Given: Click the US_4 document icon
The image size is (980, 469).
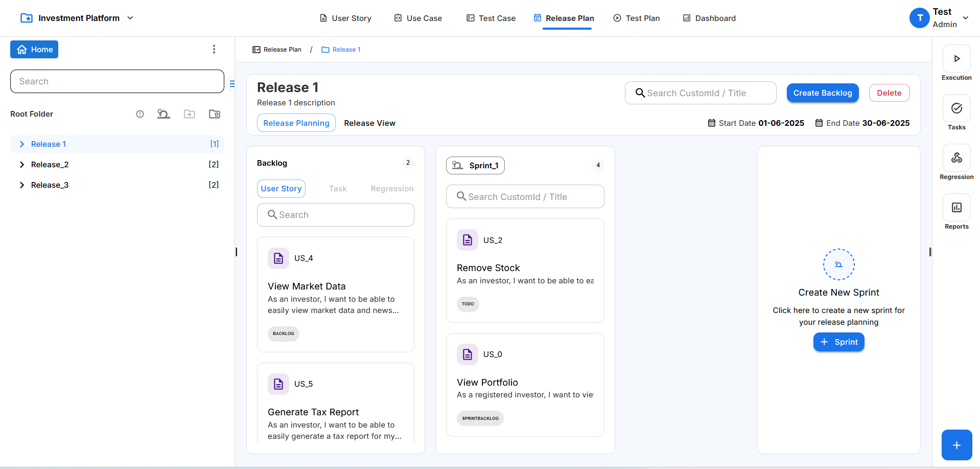Looking at the screenshot, I should coord(278,258).
